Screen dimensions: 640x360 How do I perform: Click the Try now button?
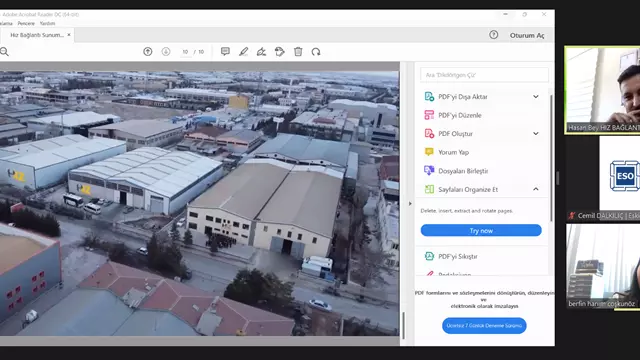pos(481,230)
